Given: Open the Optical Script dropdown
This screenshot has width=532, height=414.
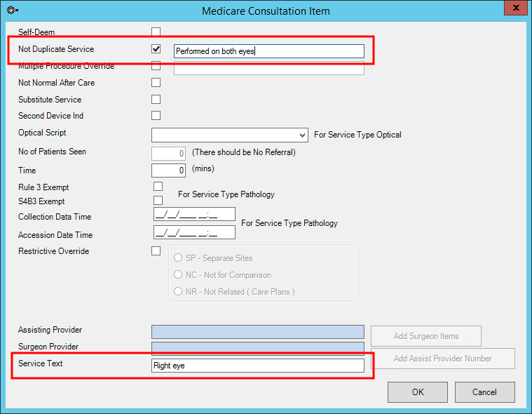Looking at the screenshot, I should (x=302, y=135).
